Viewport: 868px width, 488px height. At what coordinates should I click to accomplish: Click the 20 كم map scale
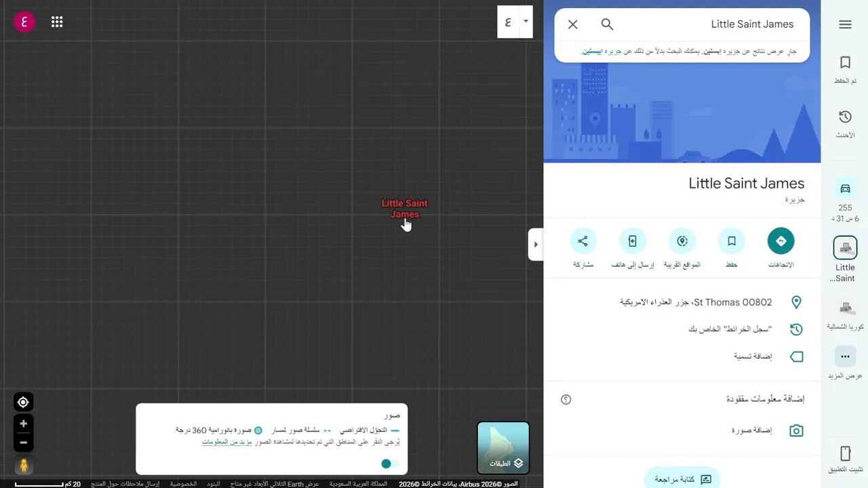47,484
